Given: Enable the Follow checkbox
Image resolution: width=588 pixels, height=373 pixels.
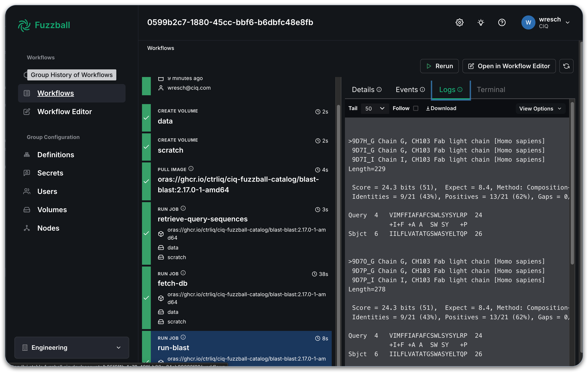Looking at the screenshot, I should (416, 108).
